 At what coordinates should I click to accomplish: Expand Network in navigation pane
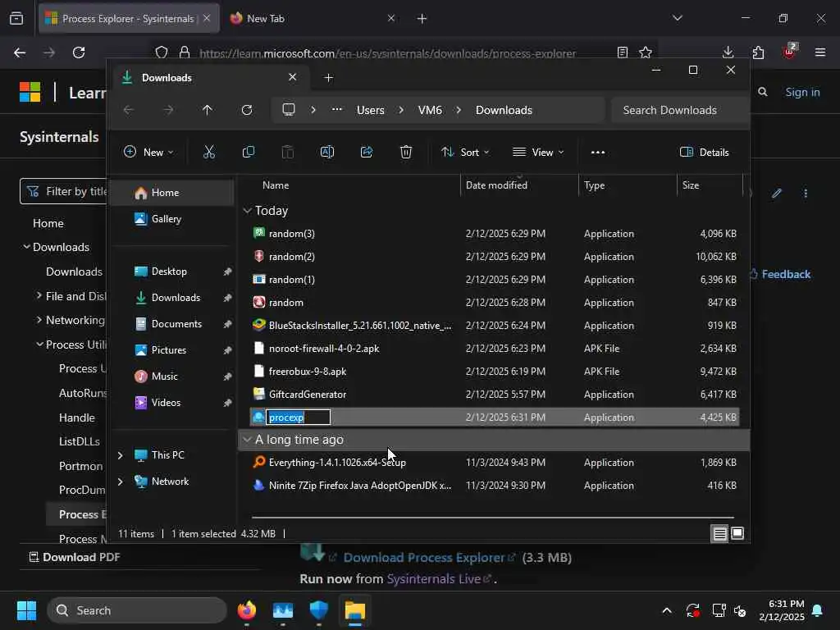coord(120,482)
